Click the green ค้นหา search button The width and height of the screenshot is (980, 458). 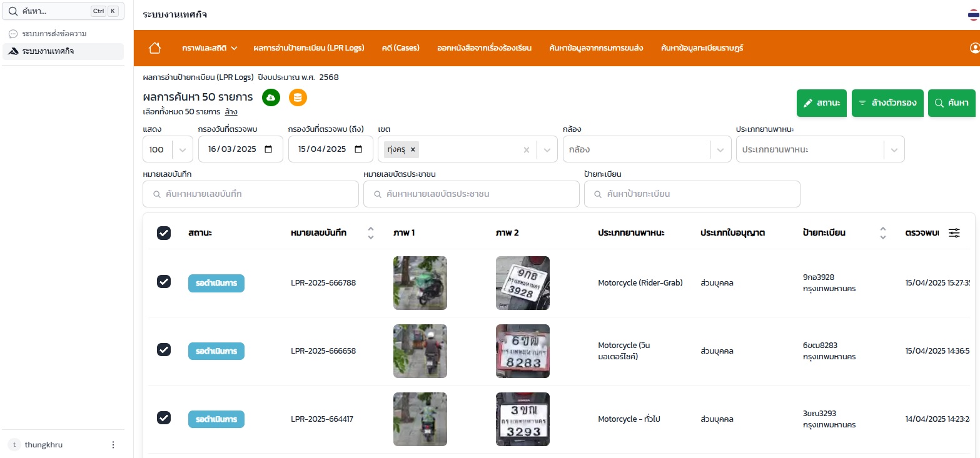coord(951,103)
